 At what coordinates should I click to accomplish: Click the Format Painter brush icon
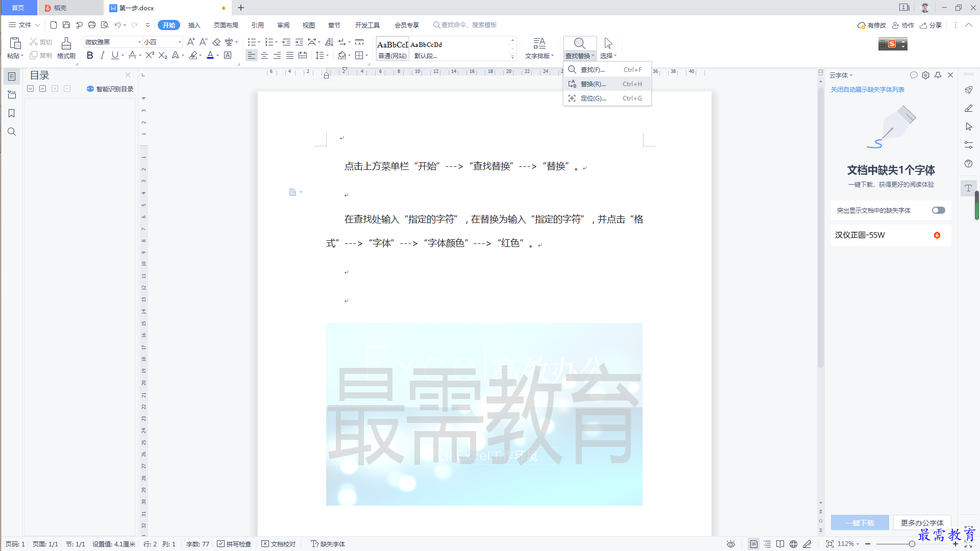point(66,43)
